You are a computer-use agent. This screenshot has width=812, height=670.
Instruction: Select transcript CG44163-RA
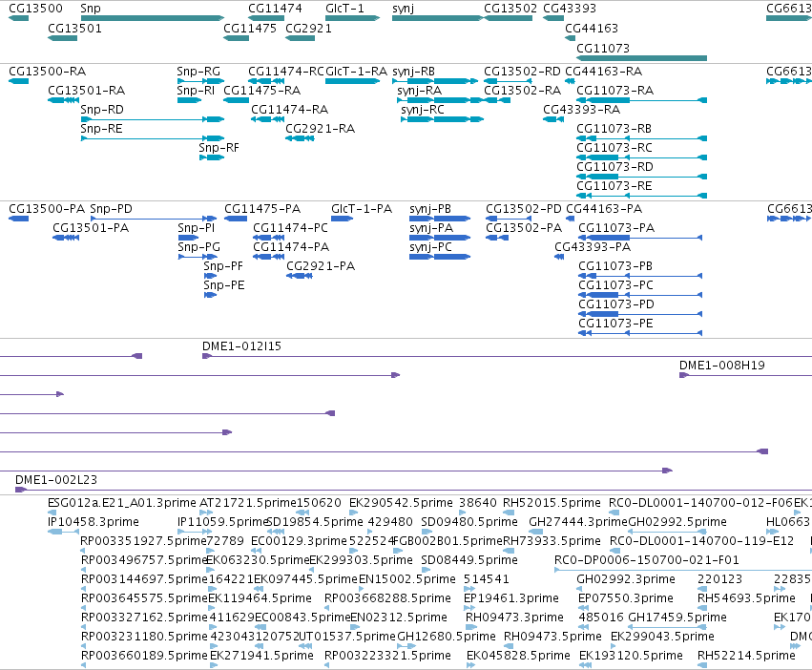pyautogui.click(x=603, y=71)
